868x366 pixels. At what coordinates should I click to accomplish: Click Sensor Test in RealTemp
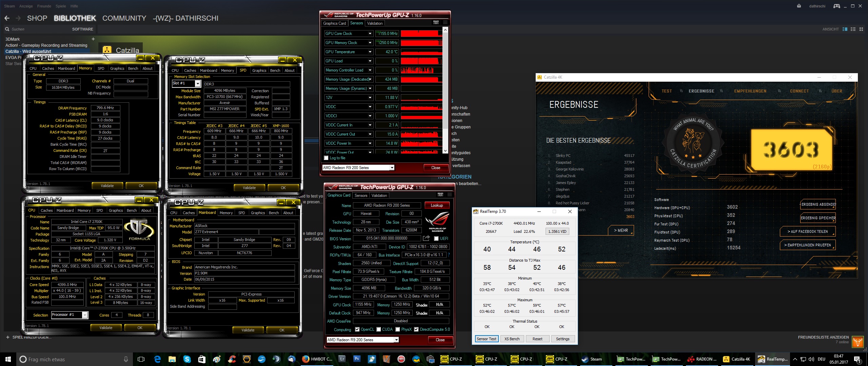click(486, 339)
